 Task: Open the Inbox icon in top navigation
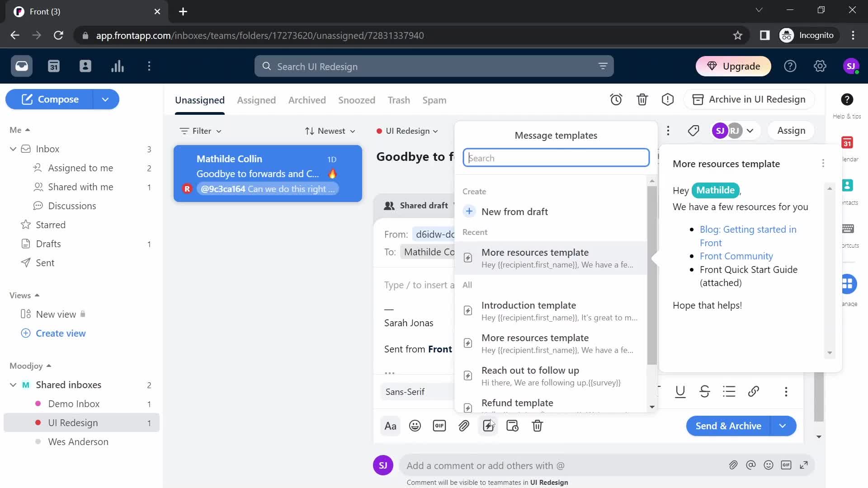click(x=22, y=66)
